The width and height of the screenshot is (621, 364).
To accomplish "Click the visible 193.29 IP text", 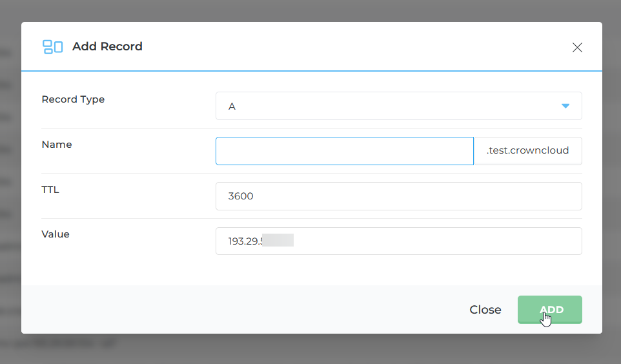I will pyautogui.click(x=244, y=241).
